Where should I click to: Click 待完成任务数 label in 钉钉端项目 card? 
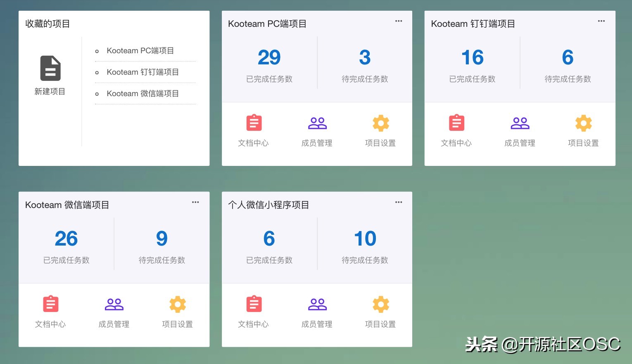(568, 79)
